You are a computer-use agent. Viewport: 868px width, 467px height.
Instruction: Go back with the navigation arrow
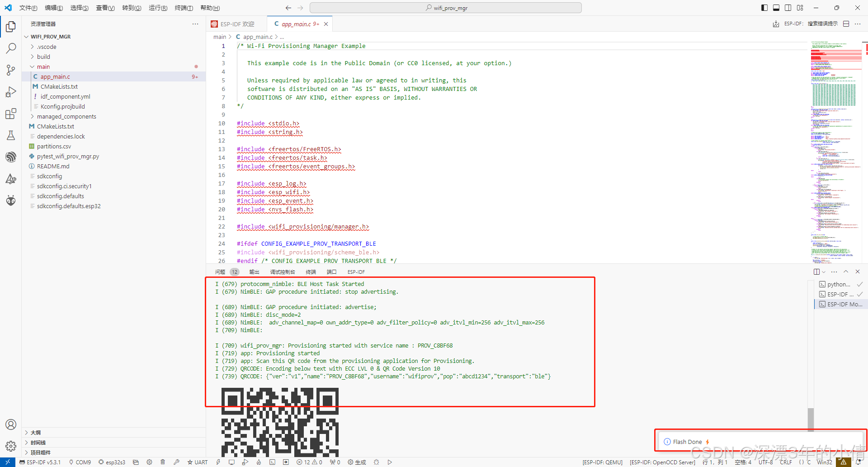[288, 8]
